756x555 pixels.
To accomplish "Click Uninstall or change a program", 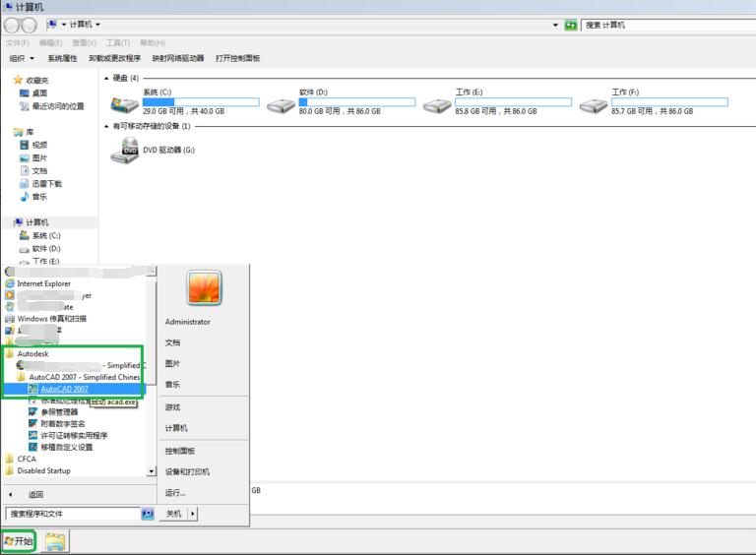I will [x=115, y=58].
